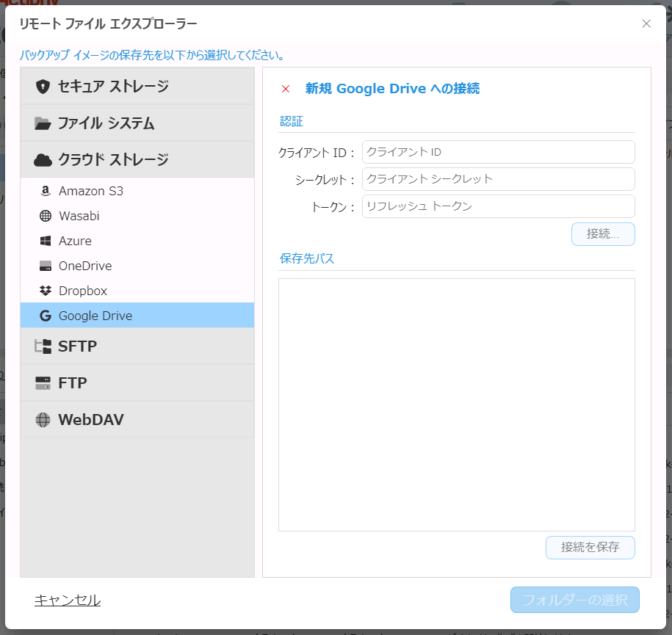Image resolution: width=672 pixels, height=635 pixels.
Task: Click the red X beside 新規 Google Drive への接続
Action: pos(286,89)
